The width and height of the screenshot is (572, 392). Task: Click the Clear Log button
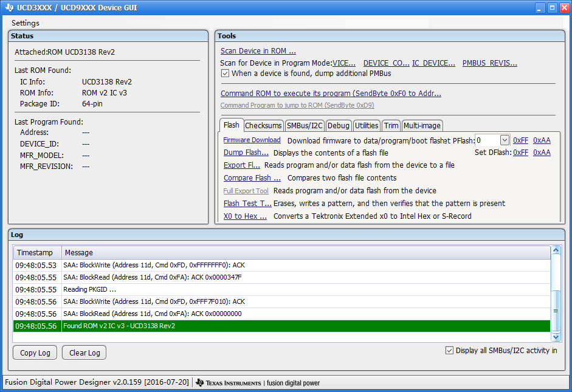[x=84, y=352]
